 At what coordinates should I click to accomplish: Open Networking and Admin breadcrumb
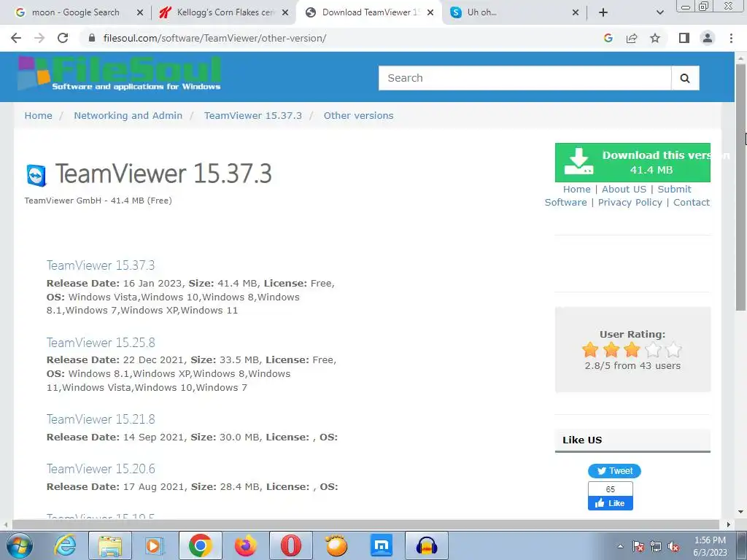click(x=128, y=116)
